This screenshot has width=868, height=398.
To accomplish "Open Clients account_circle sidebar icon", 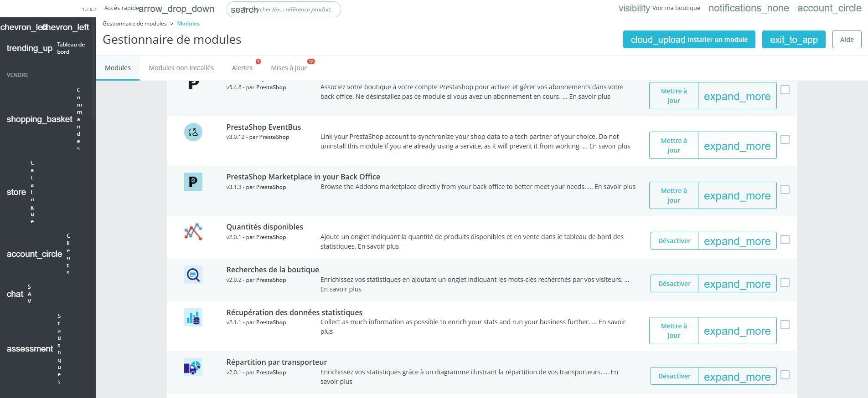I will pos(34,254).
